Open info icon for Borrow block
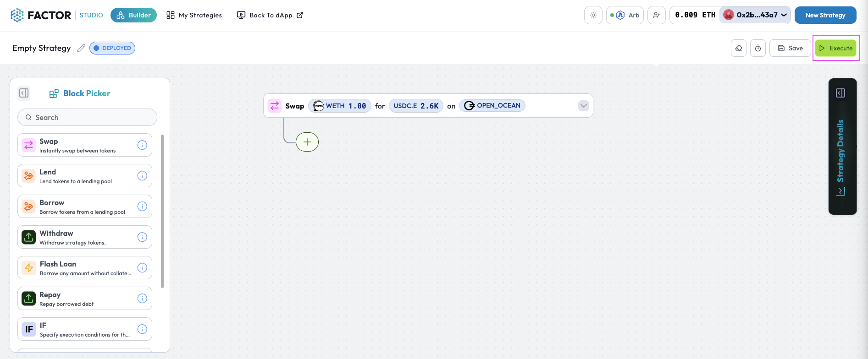The width and height of the screenshot is (868, 359). pyautogui.click(x=142, y=207)
